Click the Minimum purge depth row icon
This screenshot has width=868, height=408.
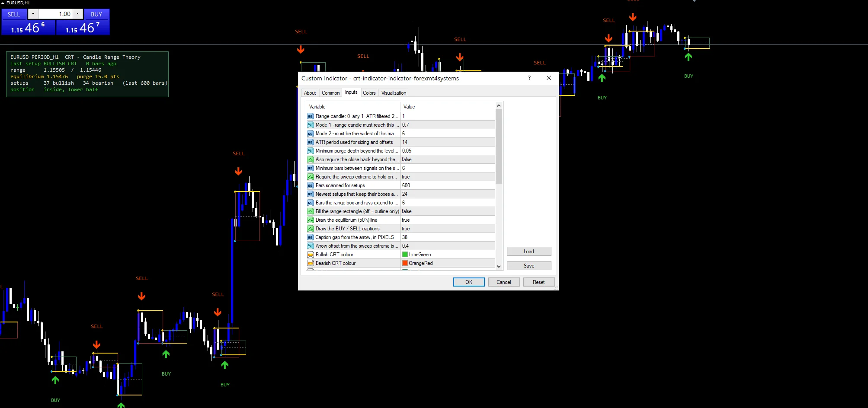(x=310, y=151)
